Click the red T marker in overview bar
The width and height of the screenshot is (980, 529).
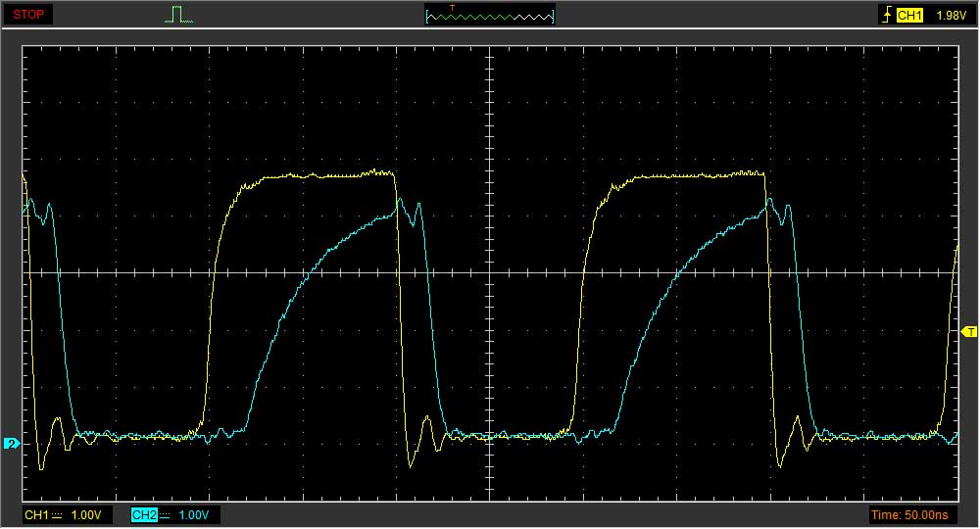452,8
